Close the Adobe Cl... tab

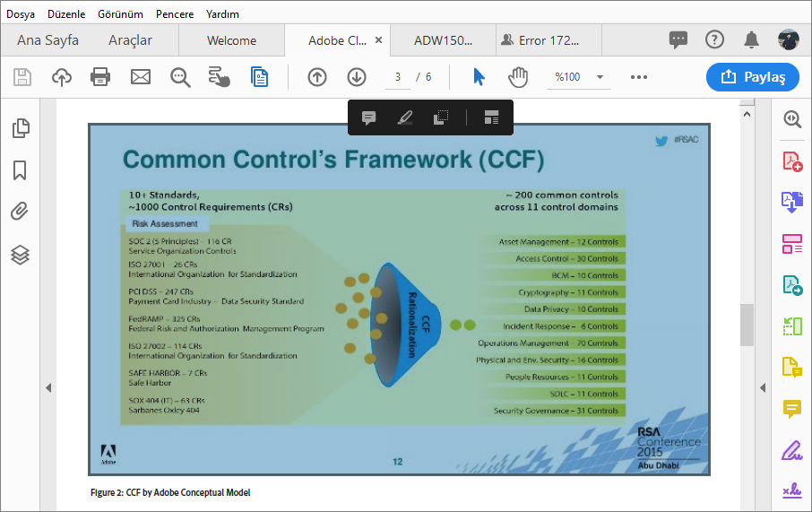point(378,40)
